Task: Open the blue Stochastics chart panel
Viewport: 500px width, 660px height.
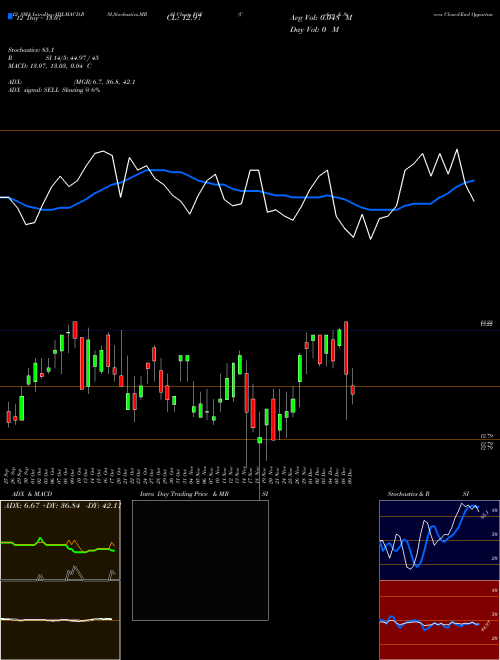Action: pos(439,540)
